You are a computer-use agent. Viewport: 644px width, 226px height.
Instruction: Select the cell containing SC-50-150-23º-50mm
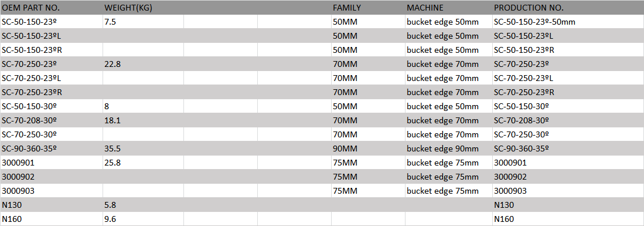pos(568,22)
